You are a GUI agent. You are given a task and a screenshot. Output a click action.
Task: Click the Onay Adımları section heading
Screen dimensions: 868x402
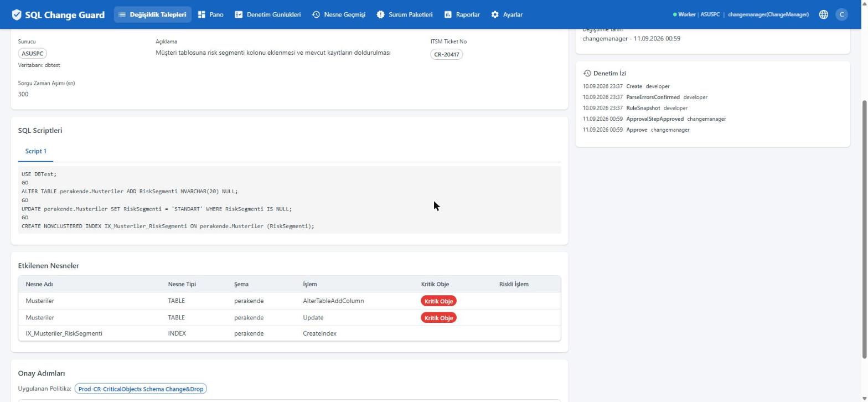click(x=42, y=374)
